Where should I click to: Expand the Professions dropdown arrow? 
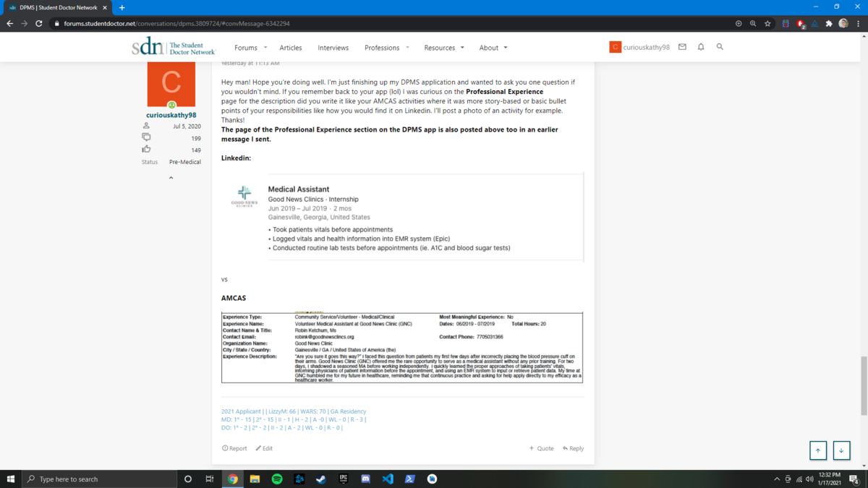(x=407, y=48)
